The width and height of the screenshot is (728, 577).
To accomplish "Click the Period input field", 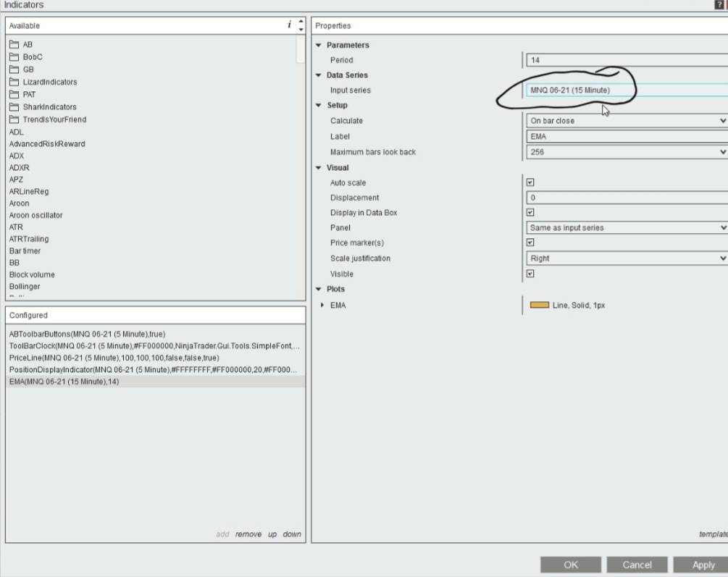I will 627,60.
